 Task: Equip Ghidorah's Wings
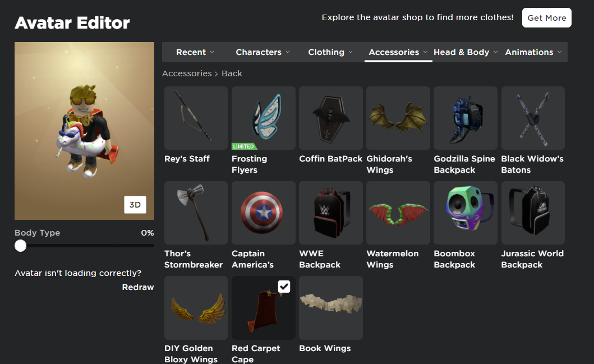(x=398, y=118)
